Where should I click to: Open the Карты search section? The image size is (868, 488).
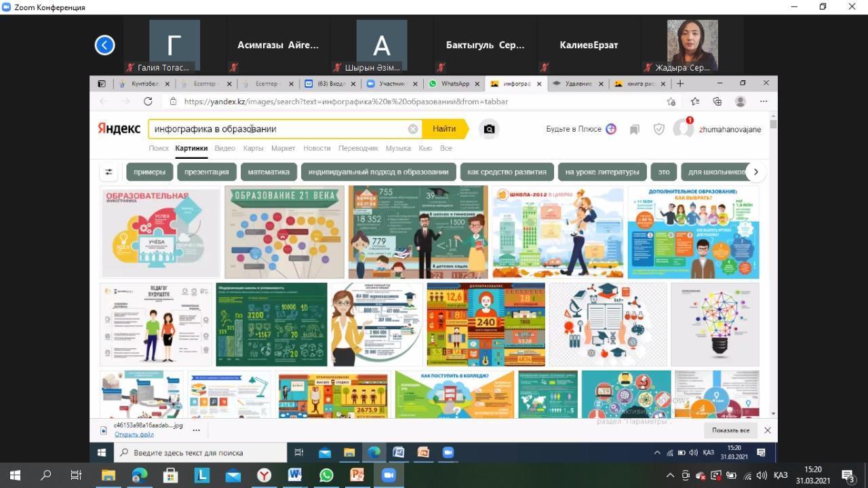click(x=253, y=148)
